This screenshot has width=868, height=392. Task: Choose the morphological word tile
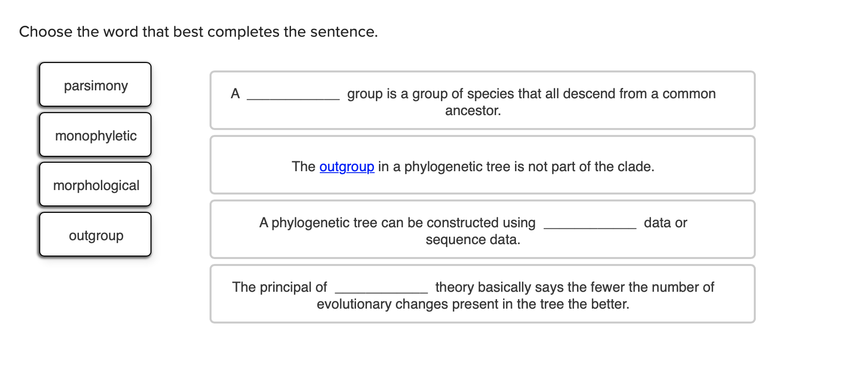tap(95, 185)
